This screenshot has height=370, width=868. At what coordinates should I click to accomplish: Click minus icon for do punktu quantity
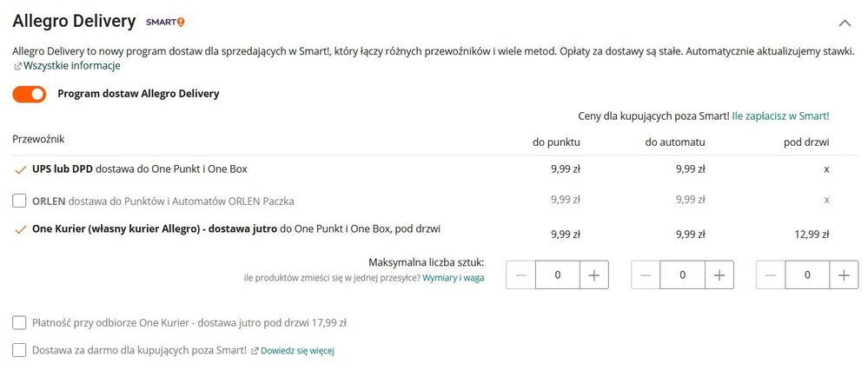tap(521, 274)
